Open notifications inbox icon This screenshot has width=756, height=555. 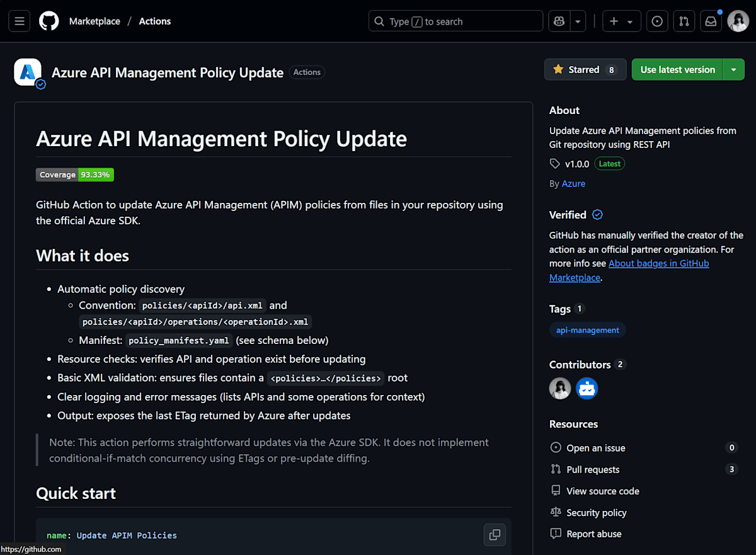point(711,21)
